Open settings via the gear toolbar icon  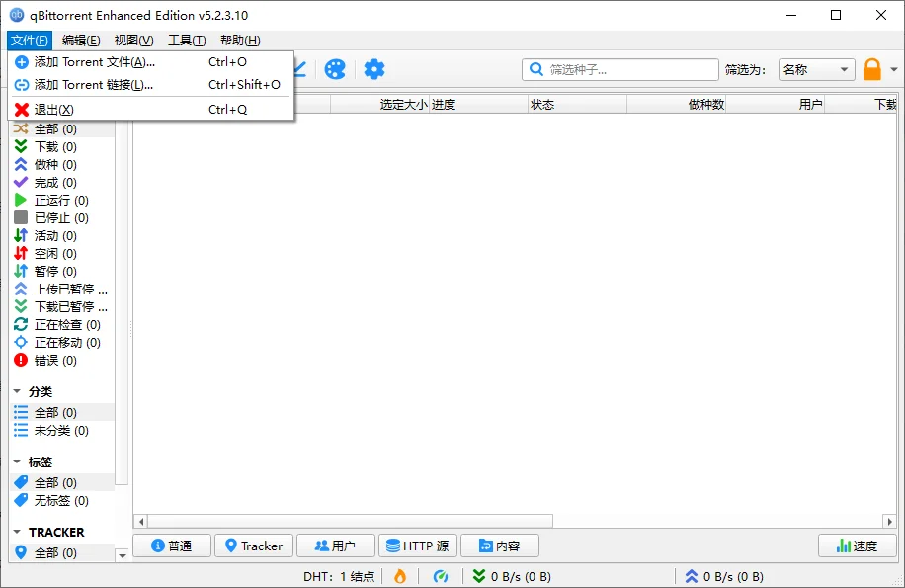pos(374,69)
